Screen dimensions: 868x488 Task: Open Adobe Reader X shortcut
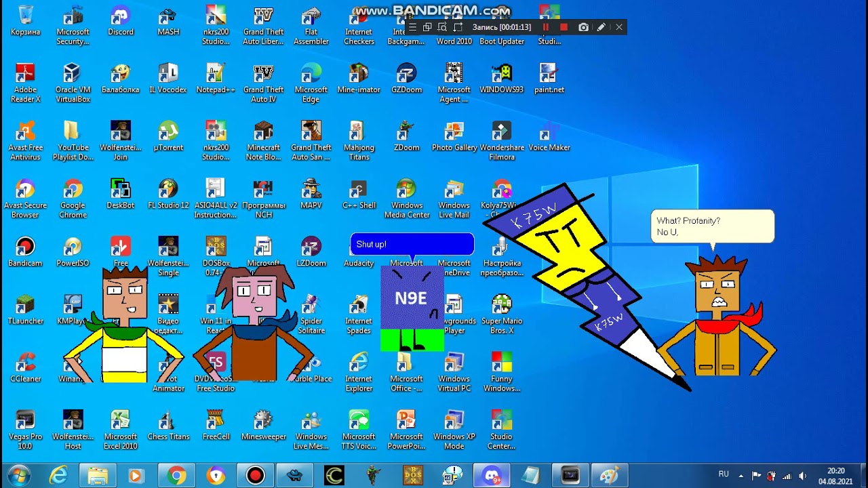(x=26, y=83)
